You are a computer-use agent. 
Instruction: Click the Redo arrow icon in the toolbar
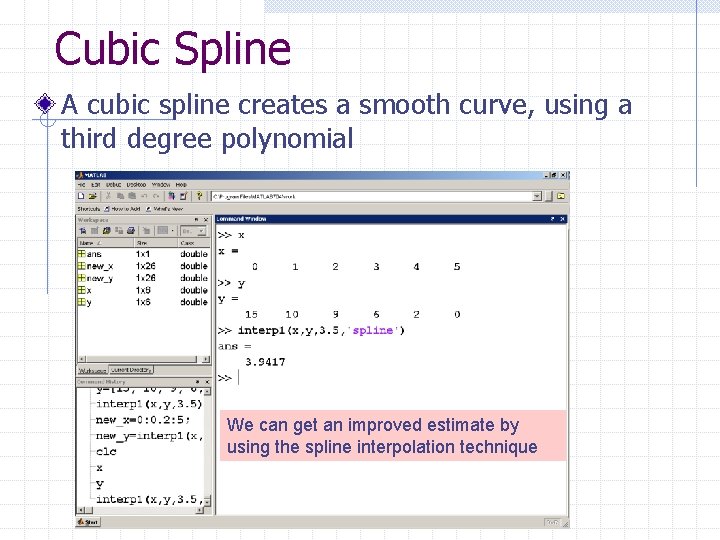pos(156,196)
